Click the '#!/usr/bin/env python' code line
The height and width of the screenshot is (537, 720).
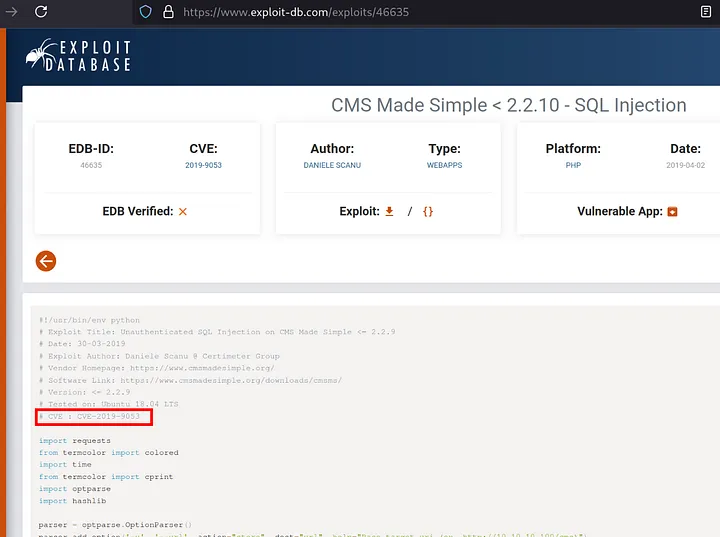[x=89, y=320]
